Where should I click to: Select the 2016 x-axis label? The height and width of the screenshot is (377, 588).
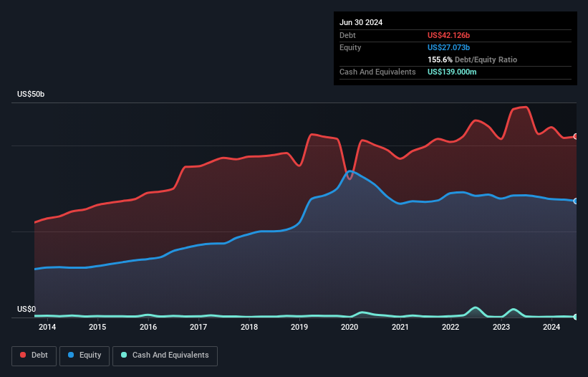(x=148, y=327)
